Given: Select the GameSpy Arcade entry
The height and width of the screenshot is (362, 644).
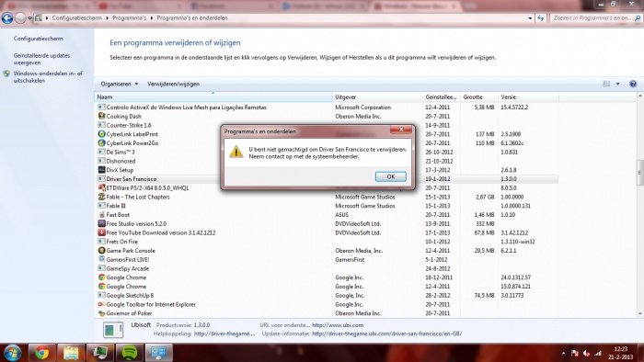Looking at the screenshot, I should 127,268.
